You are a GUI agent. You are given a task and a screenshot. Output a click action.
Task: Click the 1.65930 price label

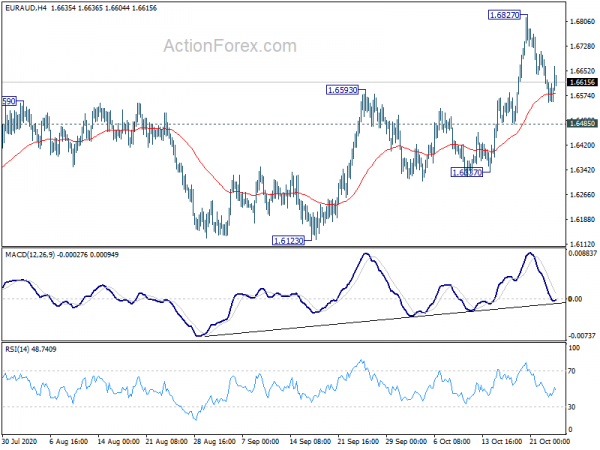click(342, 90)
